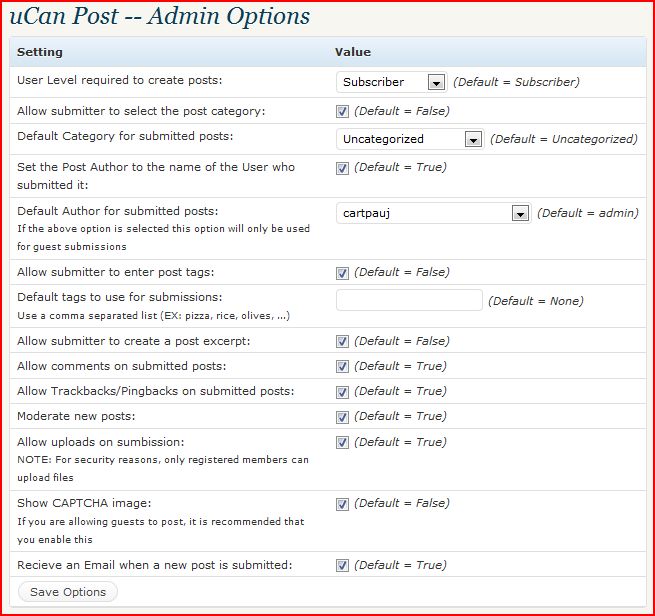Uncheck Receive an Email on new post
This screenshot has height=616, width=655.
[x=342, y=565]
